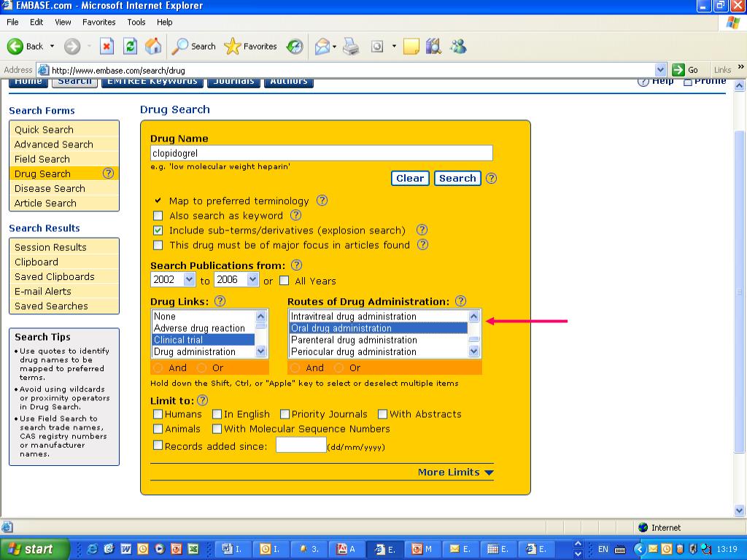The image size is (747, 560).
Task: Click the Messenger people icon in toolbar
Action: [x=458, y=46]
